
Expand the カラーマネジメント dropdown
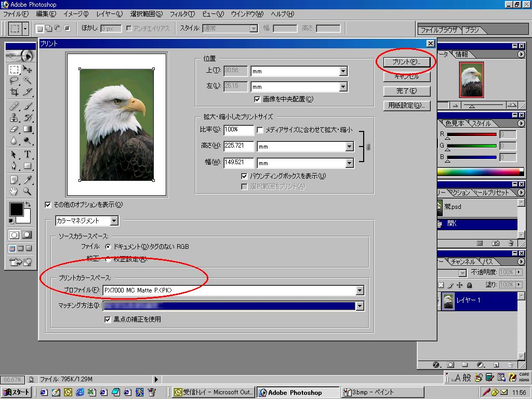114,221
